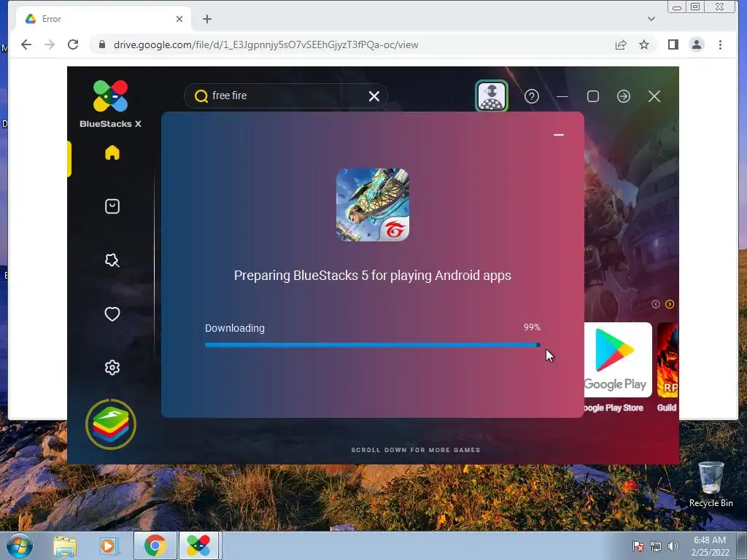Reload the Chrome page
Image resolution: width=747 pixels, height=560 pixels.
click(73, 44)
